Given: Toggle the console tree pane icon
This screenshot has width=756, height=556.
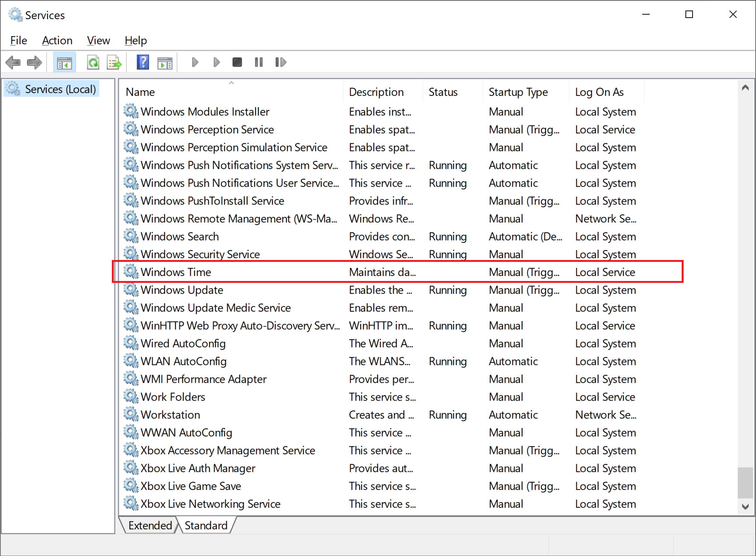Looking at the screenshot, I should pyautogui.click(x=64, y=62).
